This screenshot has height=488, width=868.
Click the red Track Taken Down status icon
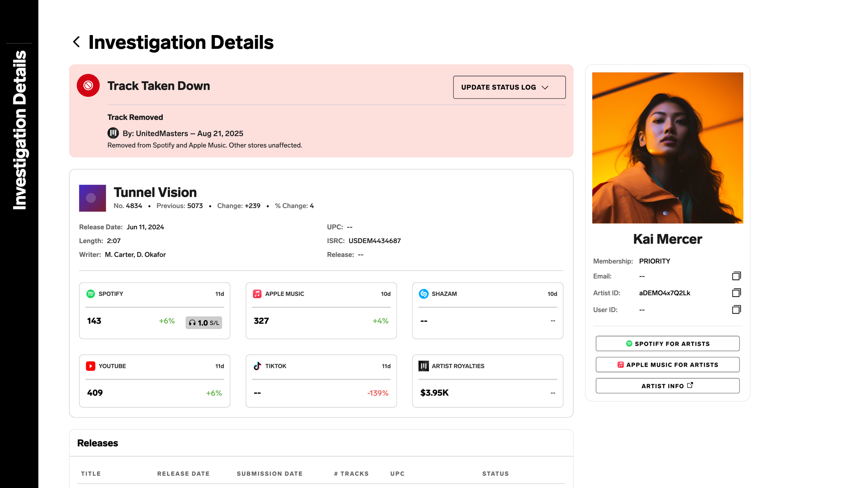(x=88, y=85)
